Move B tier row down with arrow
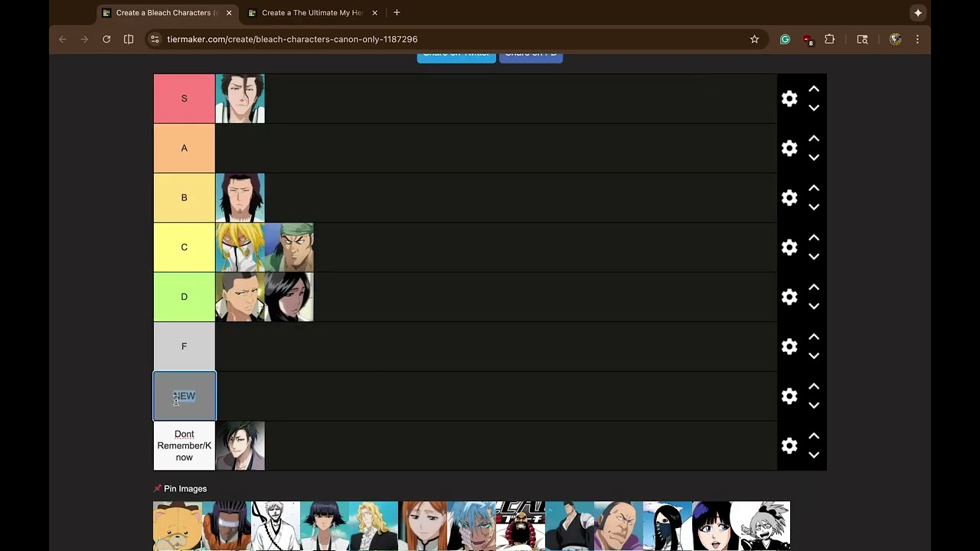 click(814, 207)
